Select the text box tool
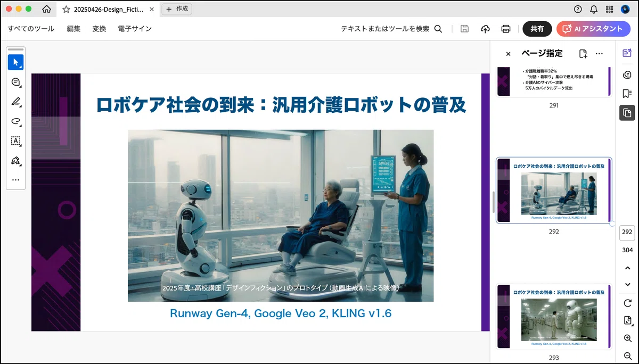The height and width of the screenshot is (364, 639). tap(15, 141)
